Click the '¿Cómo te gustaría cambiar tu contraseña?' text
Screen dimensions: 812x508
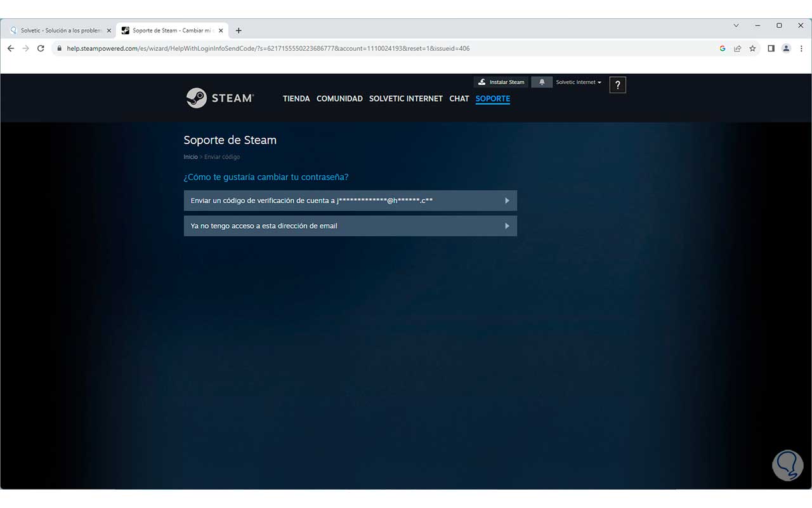[266, 177]
